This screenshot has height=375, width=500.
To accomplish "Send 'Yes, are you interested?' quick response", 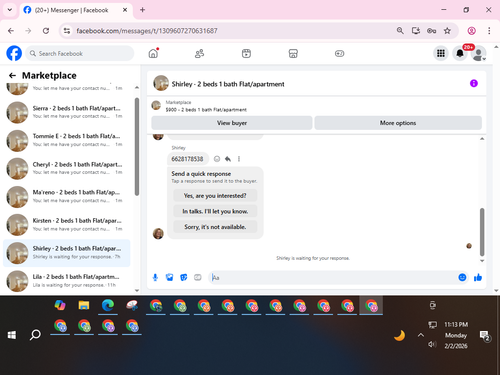I will (x=215, y=196).
